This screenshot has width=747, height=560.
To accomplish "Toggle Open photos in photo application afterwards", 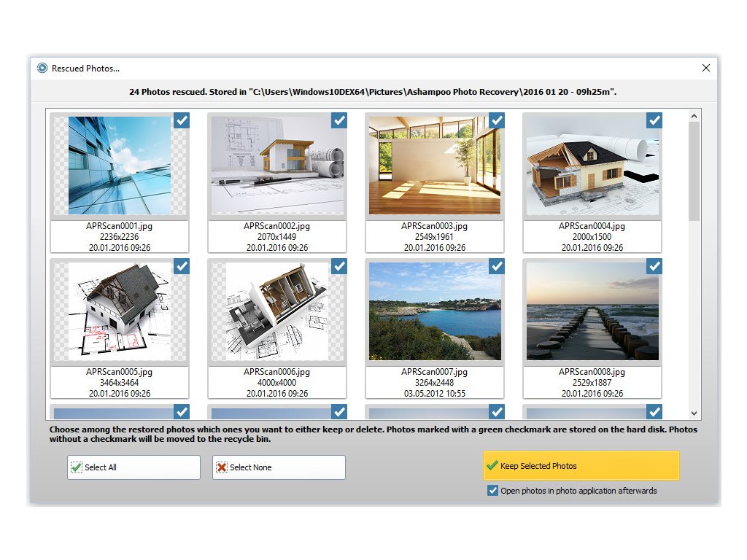I will point(492,491).
